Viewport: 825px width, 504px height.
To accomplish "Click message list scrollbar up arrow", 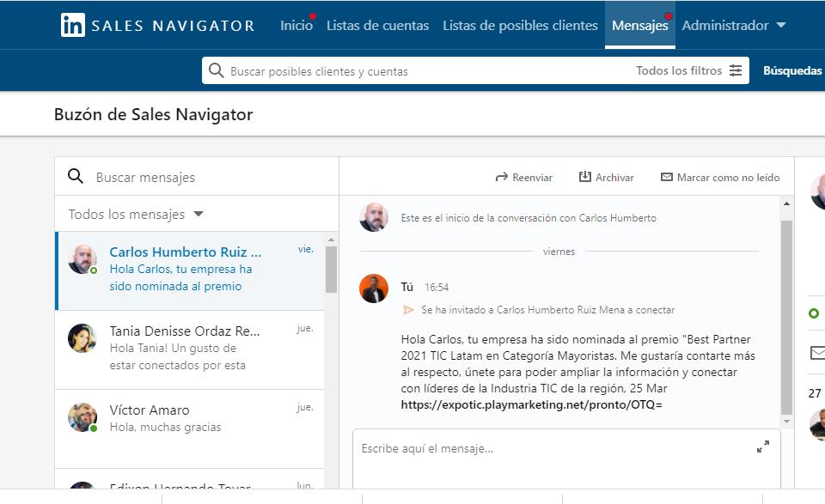I will pyautogui.click(x=331, y=240).
